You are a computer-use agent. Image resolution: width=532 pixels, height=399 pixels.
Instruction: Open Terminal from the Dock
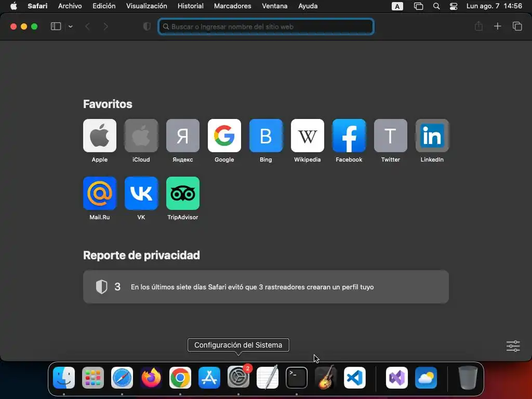tap(297, 377)
